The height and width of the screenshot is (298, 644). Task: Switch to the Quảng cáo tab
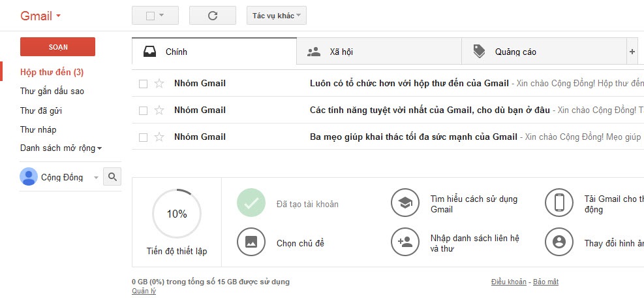(544, 52)
